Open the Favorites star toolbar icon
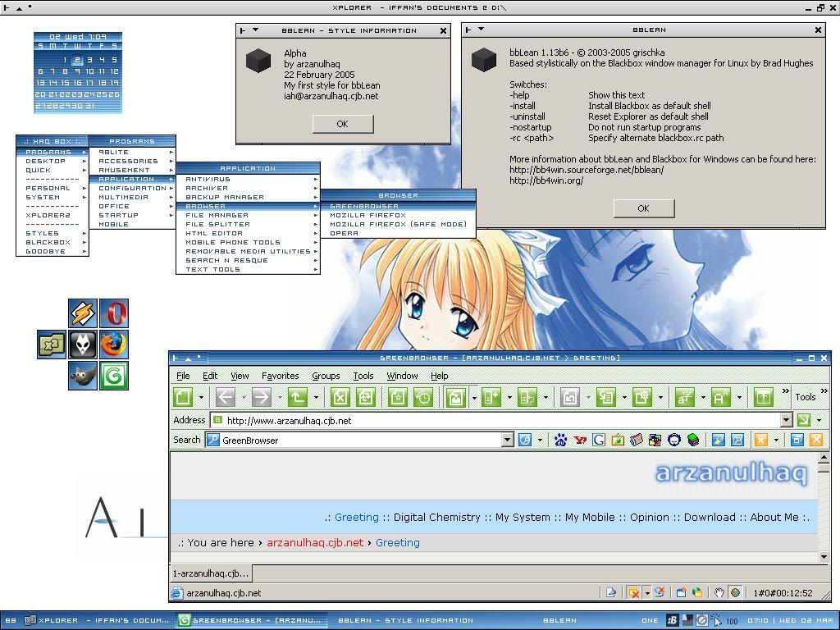The height and width of the screenshot is (630, 840). pos(397,397)
